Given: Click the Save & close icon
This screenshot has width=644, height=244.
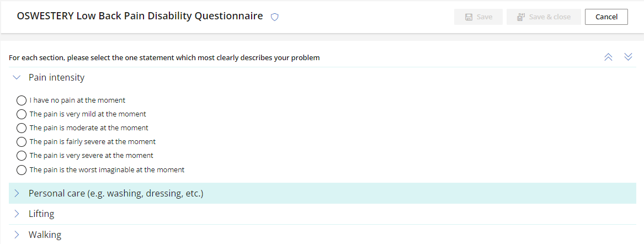Looking at the screenshot, I should pyautogui.click(x=521, y=17).
